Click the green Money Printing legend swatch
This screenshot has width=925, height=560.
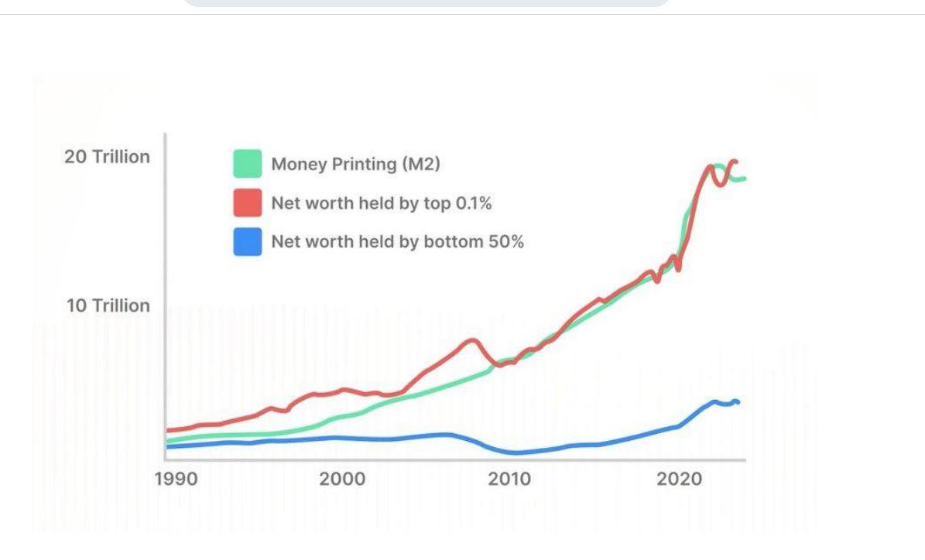click(x=248, y=164)
